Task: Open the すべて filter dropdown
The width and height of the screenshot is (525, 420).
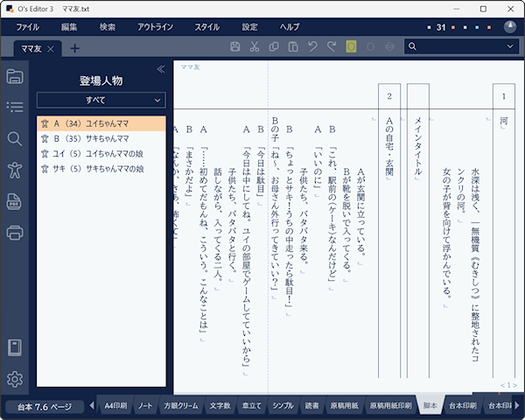Action: point(101,101)
